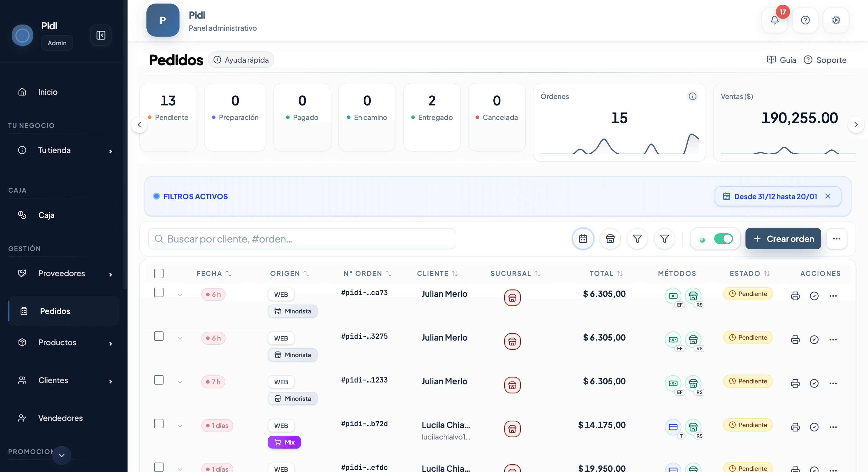Open Caja from the sidebar
868x472 pixels.
tap(47, 215)
